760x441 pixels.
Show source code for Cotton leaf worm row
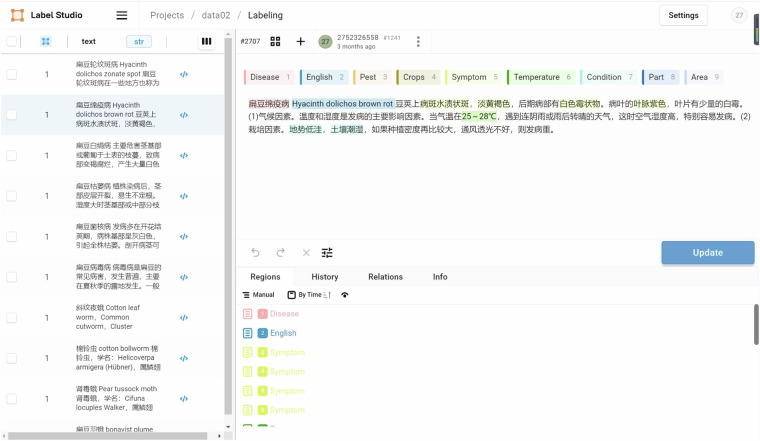coord(184,318)
